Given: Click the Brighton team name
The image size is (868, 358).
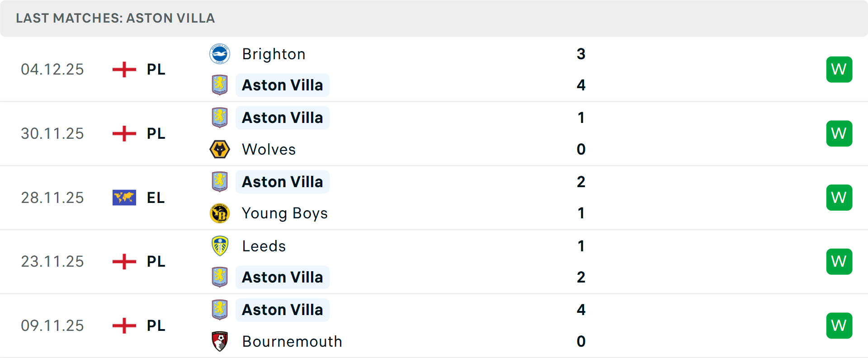Looking at the screenshot, I should (x=274, y=54).
